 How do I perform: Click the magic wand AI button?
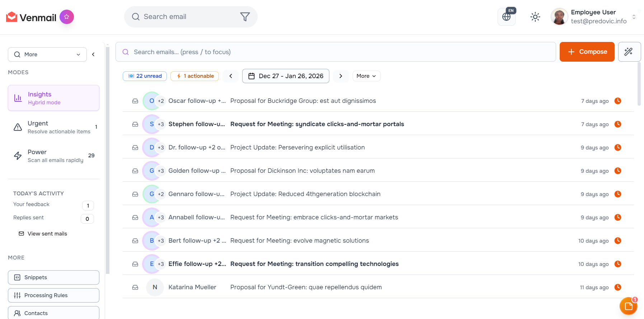click(x=629, y=52)
